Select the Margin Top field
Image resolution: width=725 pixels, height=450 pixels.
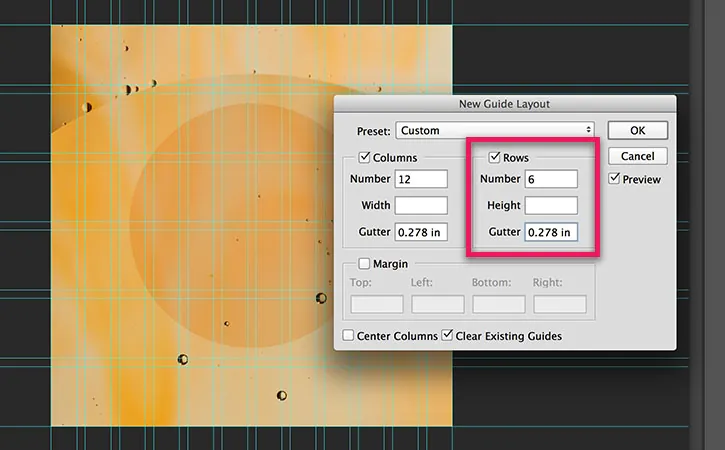377,304
